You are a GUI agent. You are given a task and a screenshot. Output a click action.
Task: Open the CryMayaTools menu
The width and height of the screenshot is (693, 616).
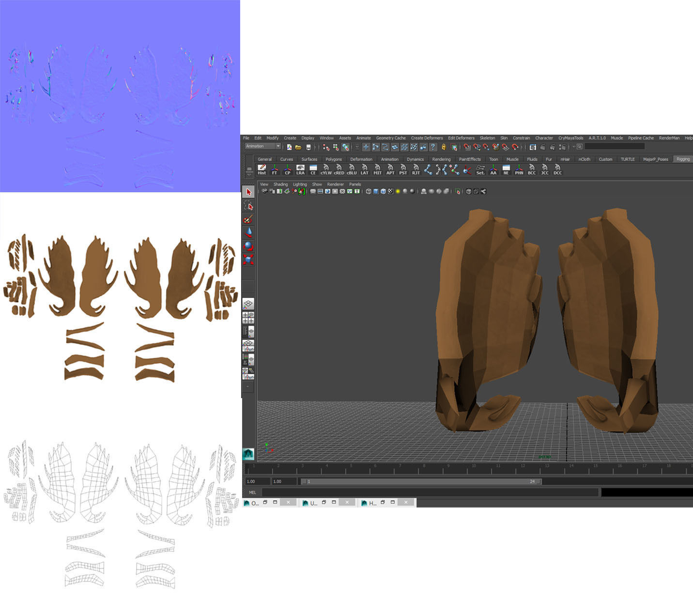571,138
